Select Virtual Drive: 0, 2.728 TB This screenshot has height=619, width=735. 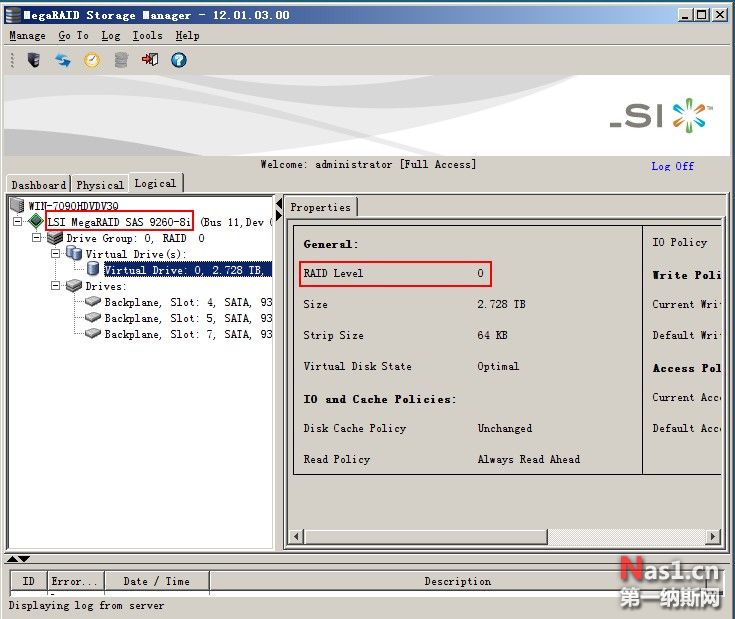[x=188, y=269]
